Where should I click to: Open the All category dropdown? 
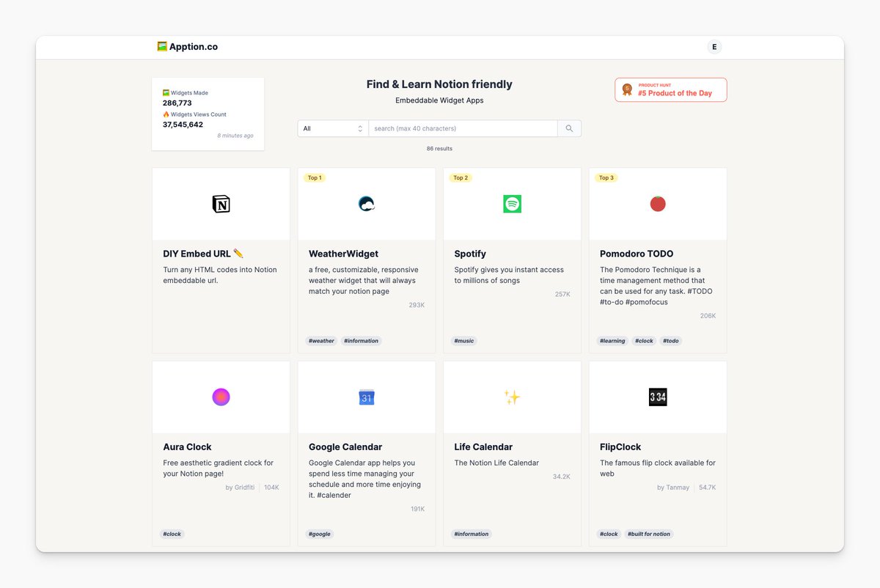(333, 128)
